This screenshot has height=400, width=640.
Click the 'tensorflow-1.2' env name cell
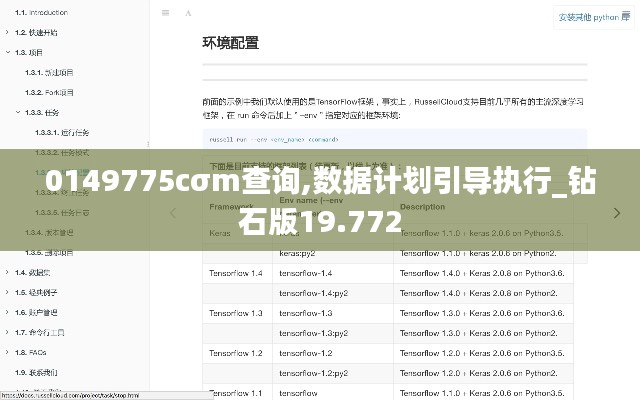[333, 353]
